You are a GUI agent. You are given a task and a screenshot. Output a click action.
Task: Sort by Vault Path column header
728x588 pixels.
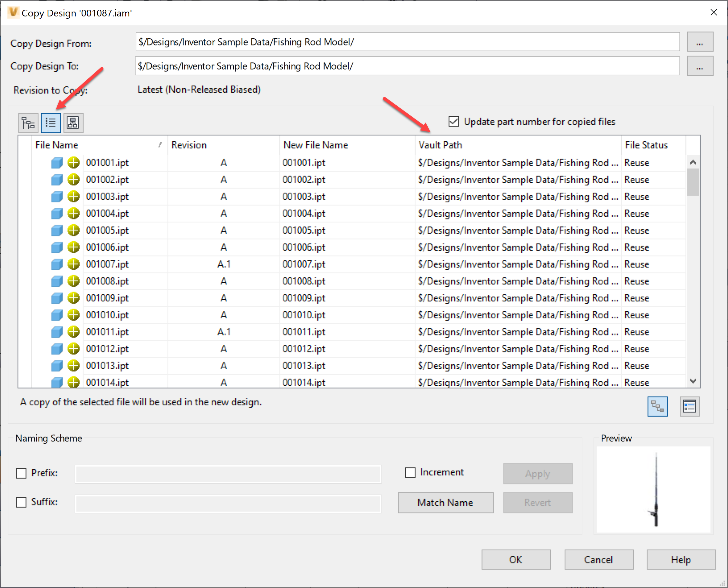pyautogui.click(x=518, y=145)
